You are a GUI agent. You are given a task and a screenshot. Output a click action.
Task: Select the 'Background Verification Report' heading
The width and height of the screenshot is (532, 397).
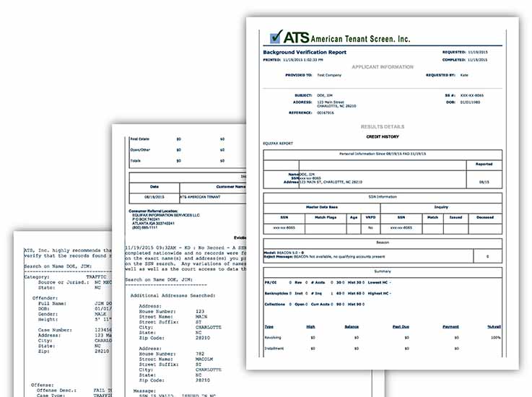305,52
